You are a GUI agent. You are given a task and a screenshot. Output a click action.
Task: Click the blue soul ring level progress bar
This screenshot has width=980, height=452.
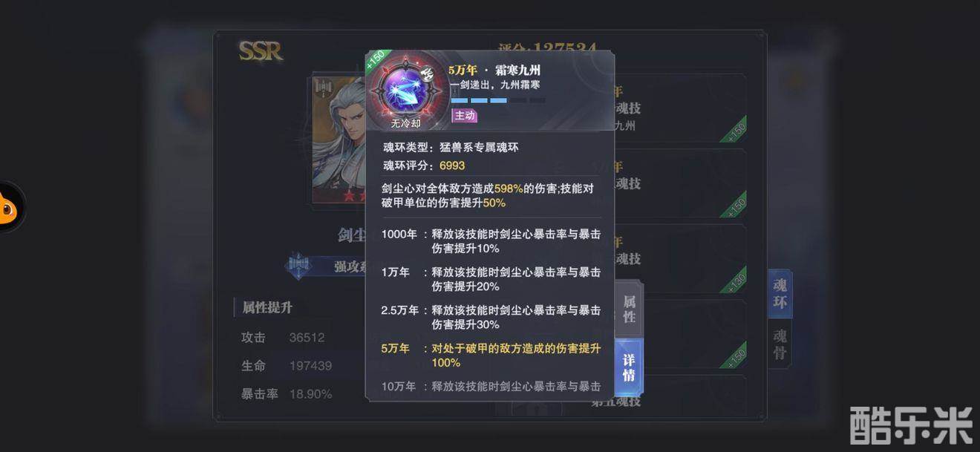[x=498, y=100]
